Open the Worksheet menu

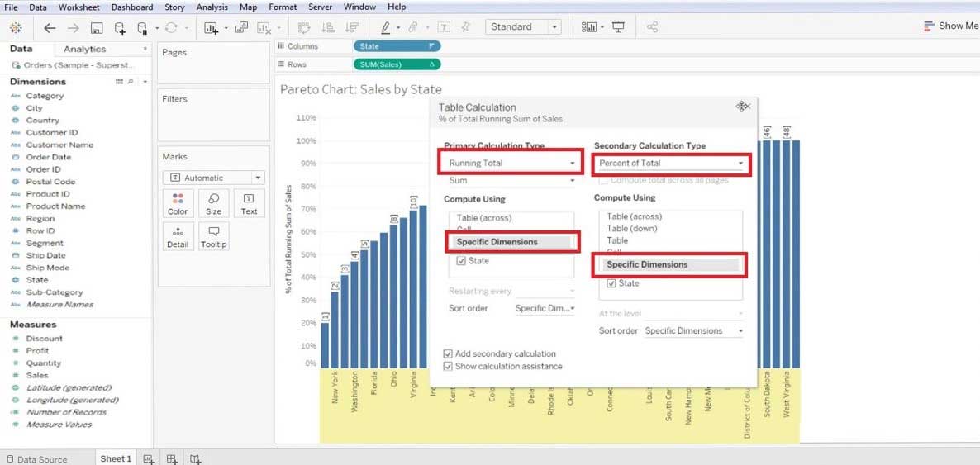tap(80, 7)
